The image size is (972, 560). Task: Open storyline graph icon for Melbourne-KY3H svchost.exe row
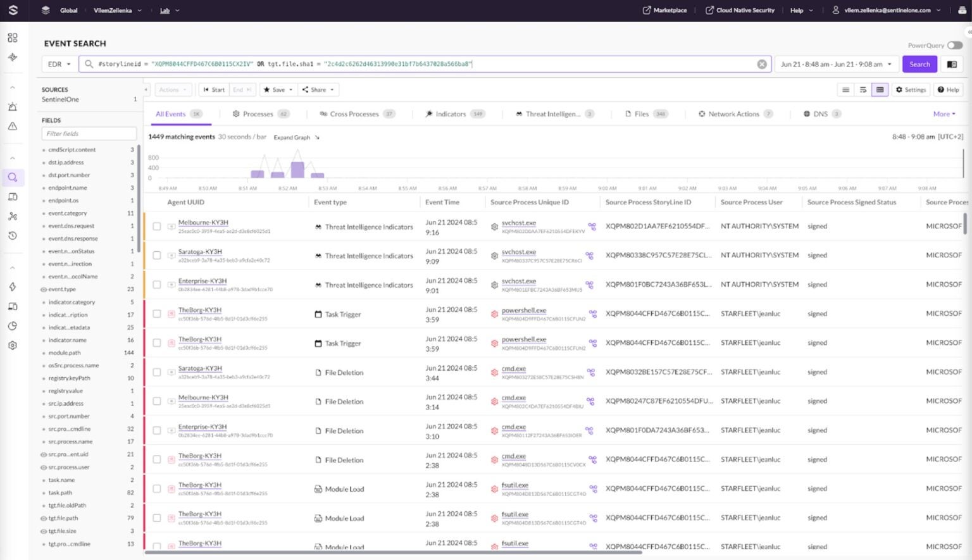click(x=592, y=227)
